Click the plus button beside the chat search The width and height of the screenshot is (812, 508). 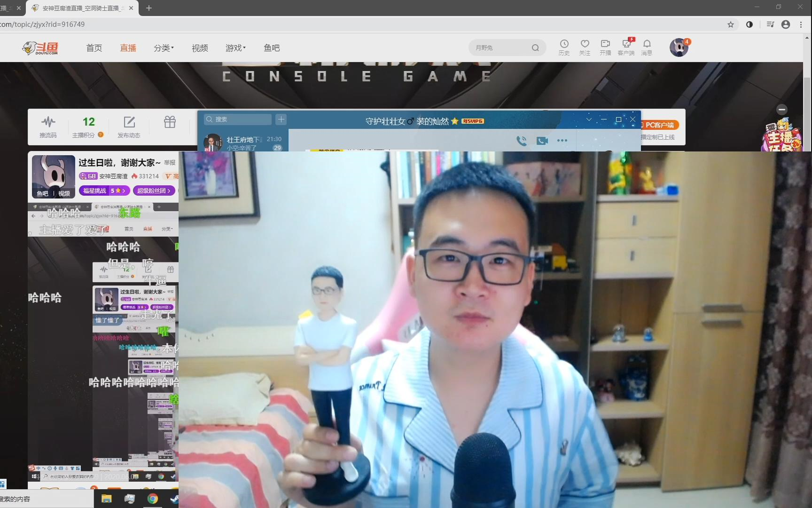281,119
